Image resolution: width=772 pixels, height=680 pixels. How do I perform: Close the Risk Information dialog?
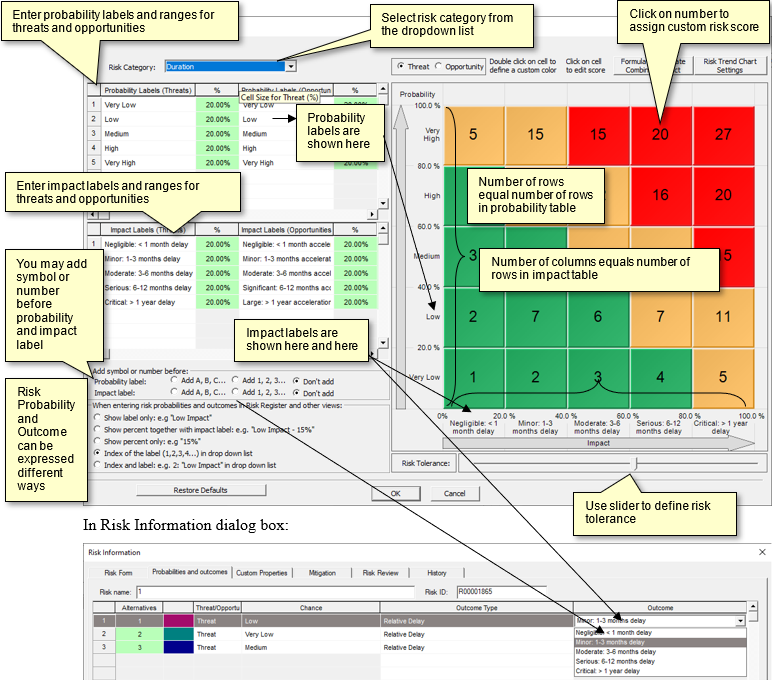762,552
